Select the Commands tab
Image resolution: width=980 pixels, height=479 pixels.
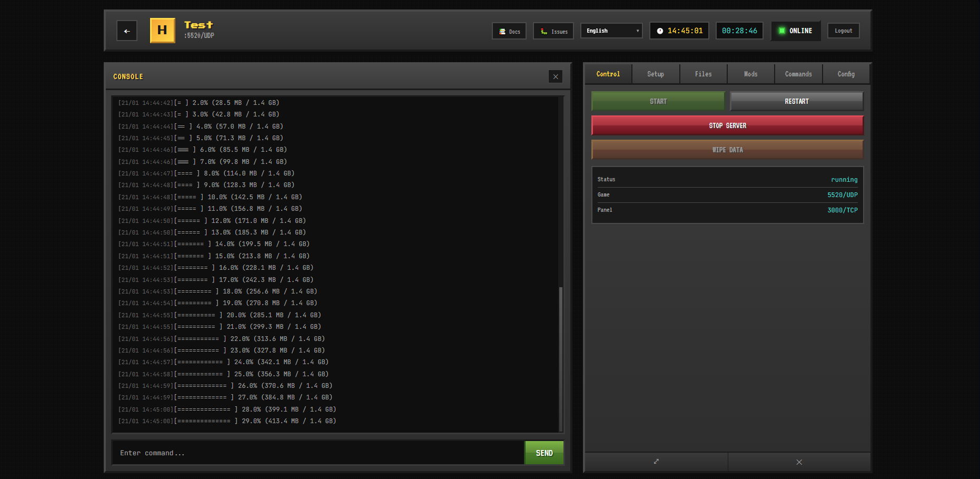pos(798,74)
